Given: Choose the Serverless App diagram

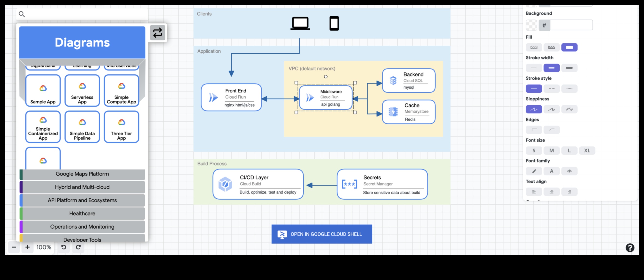Looking at the screenshot, I should 82,91.
